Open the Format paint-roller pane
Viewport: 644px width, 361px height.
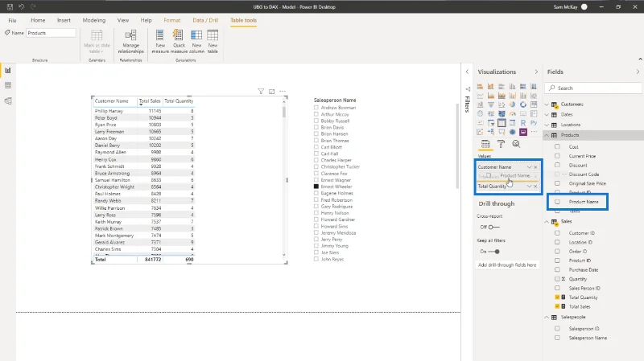point(501,144)
